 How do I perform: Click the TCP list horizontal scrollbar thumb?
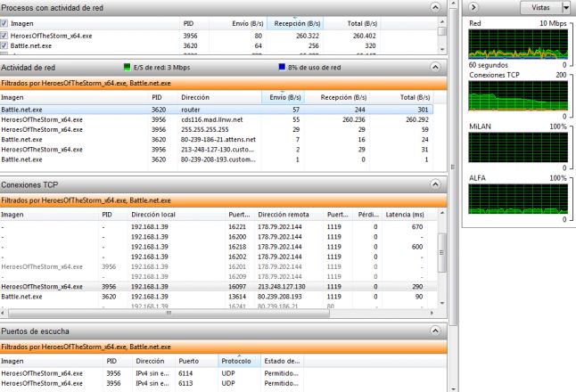(x=169, y=313)
